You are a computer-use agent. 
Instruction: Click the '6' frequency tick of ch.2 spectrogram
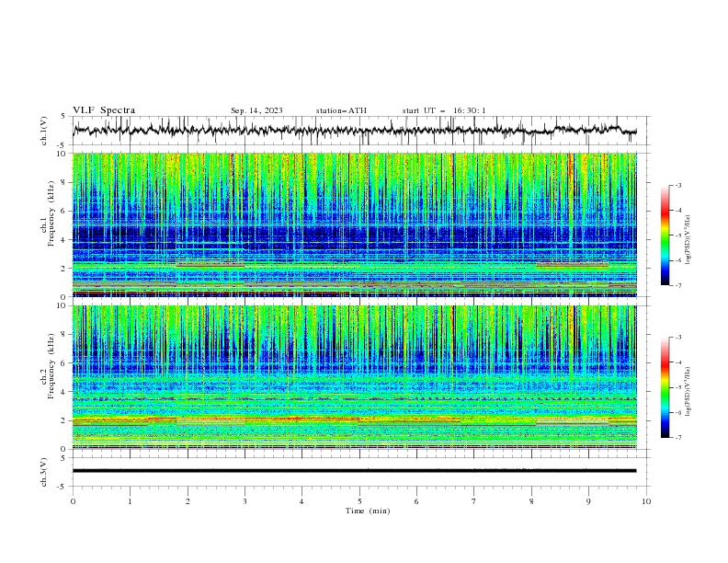[65, 362]
